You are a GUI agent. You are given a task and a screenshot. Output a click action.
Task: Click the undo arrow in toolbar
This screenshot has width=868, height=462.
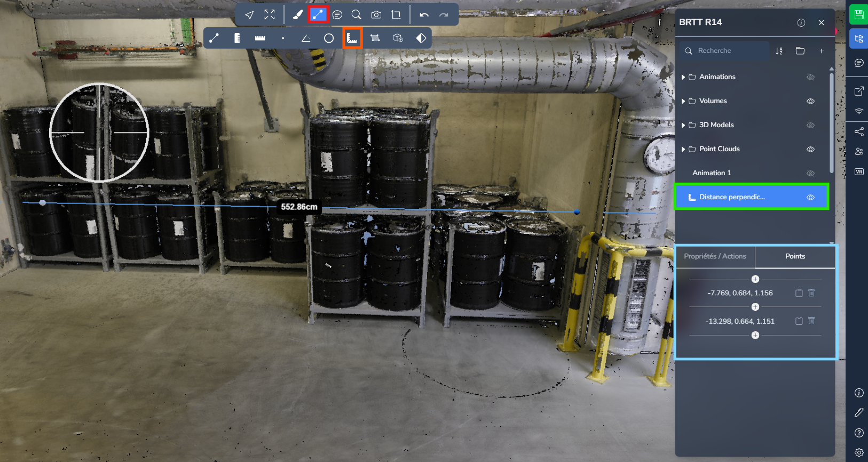[x=424, y=15]
